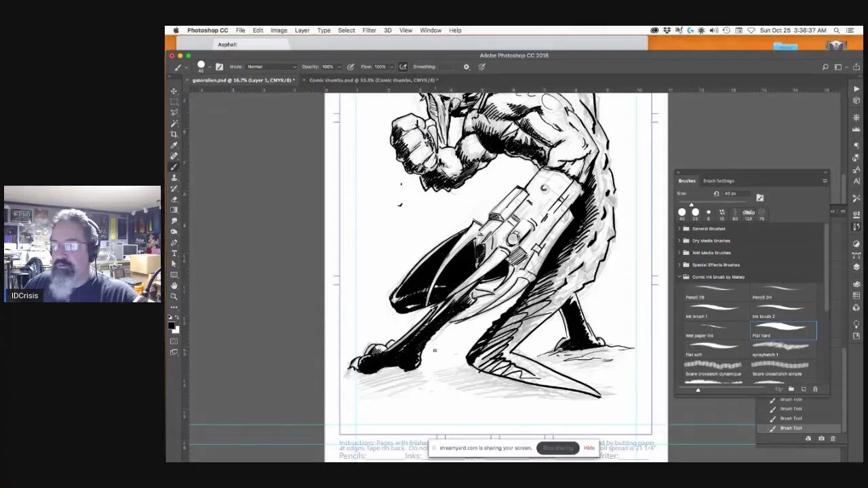This screenshot has width=868, height=488.
Task: Open the Brushes panel options menu
Action: tap(825, 181)
